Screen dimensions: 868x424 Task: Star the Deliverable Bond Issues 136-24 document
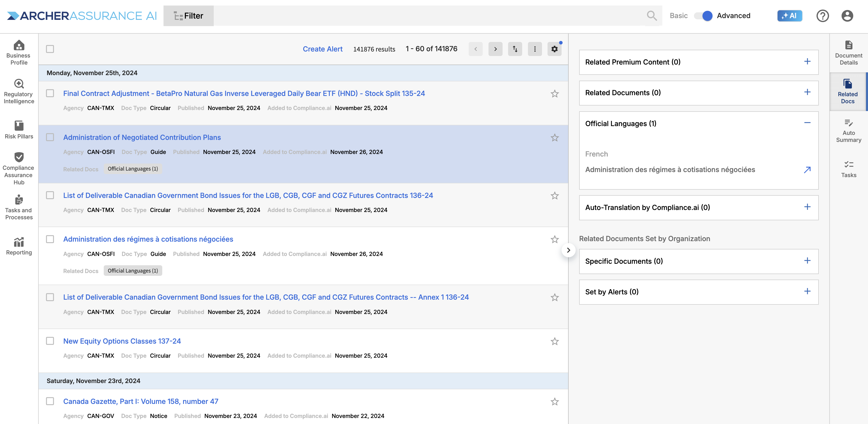(555, 195)
